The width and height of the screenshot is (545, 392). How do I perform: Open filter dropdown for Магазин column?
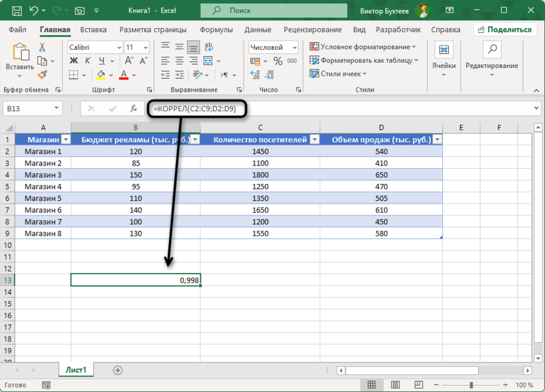tap(66, 139)
